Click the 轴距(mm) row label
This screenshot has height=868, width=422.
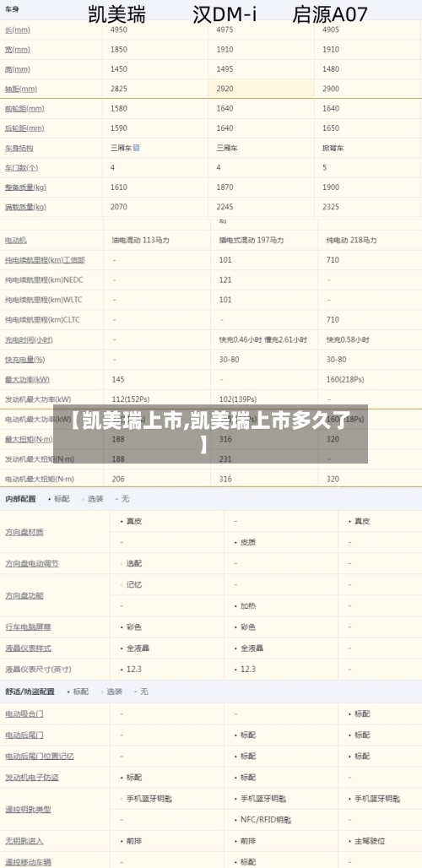pyautogui.click(x=21, y=89)
